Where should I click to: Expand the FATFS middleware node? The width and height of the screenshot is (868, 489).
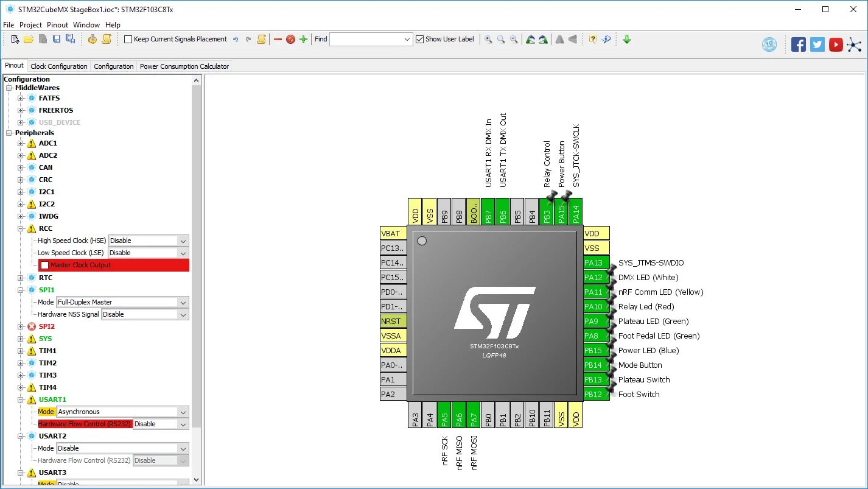tap(21, 98)
